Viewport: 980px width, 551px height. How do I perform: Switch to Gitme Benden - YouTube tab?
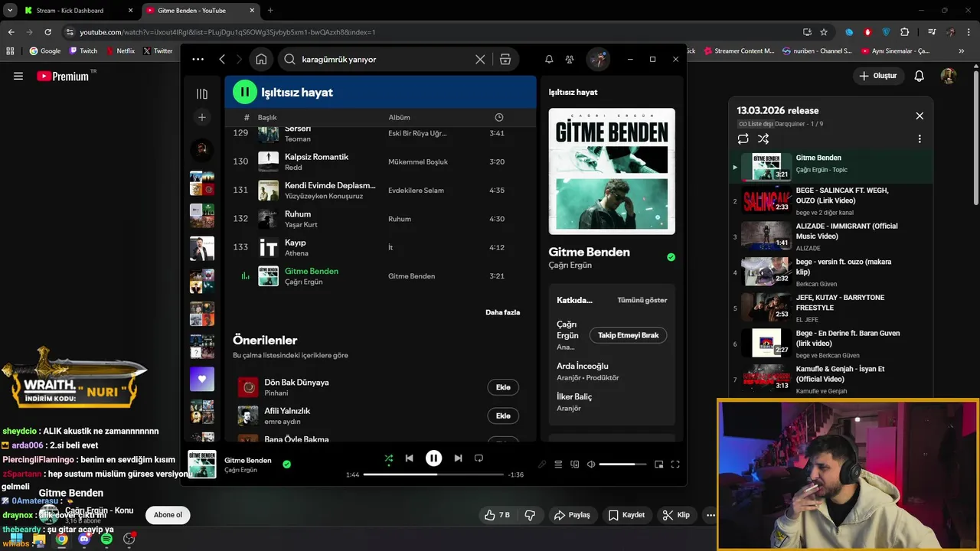199,11
